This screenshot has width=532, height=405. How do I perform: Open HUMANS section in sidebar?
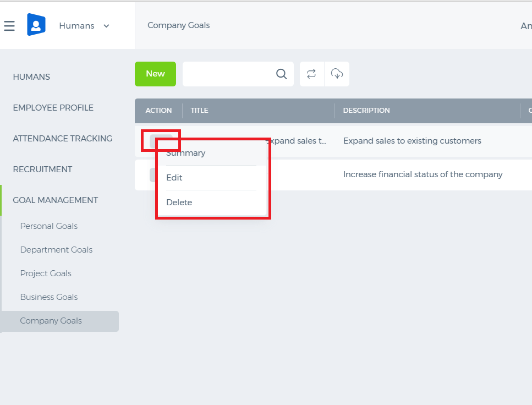click(x=31, y=77)
